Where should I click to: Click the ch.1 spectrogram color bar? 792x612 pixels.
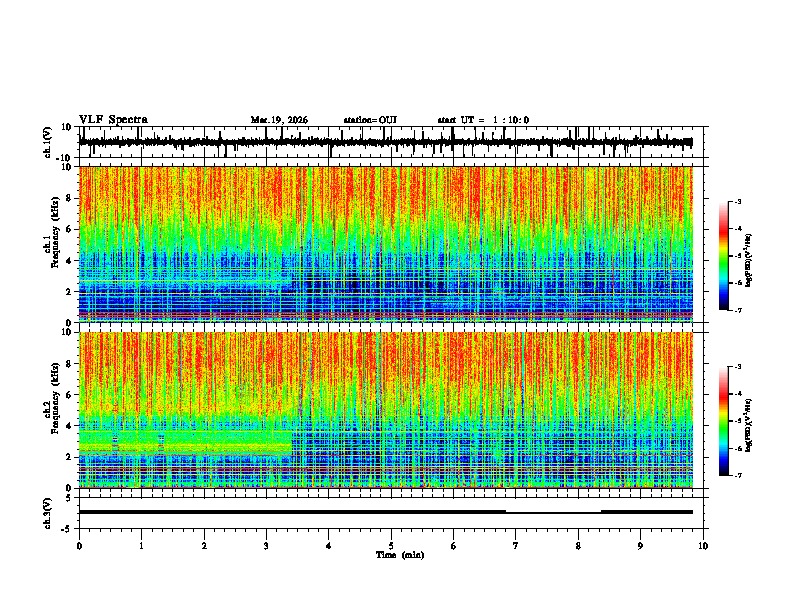(x=724, y=256)
